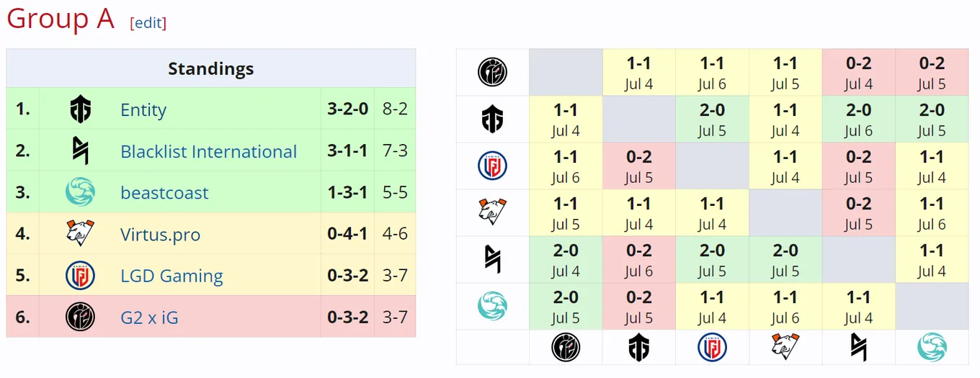This screenshot has width=980, height=378.
Task: Click beastcoast logo in standings table
Action: pyautogui.click(x=80, y=193)
